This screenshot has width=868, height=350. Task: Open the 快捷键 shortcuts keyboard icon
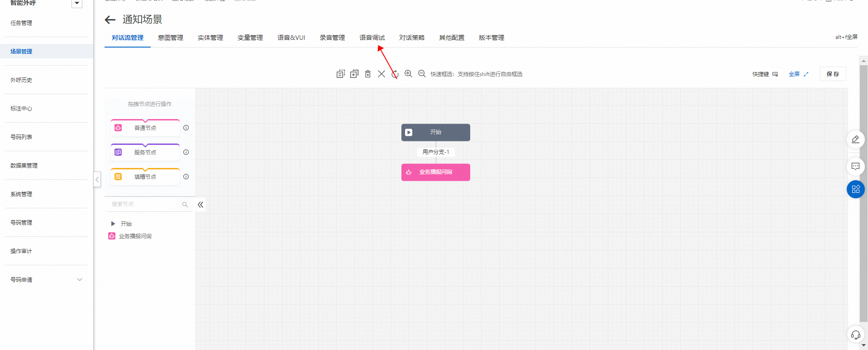[775, 74]
